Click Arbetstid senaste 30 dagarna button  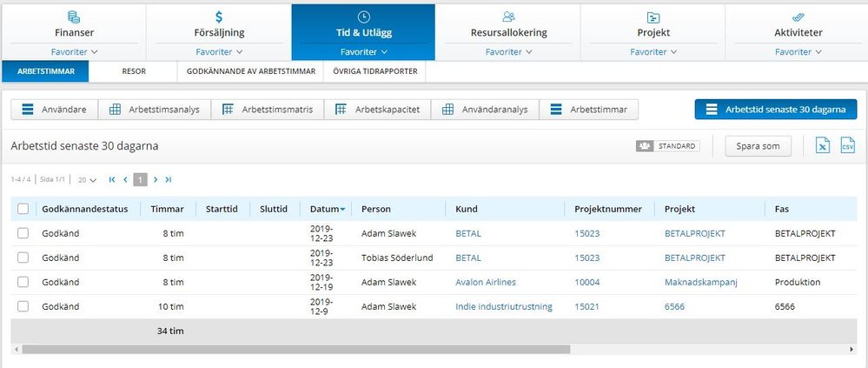click(776, 110)
